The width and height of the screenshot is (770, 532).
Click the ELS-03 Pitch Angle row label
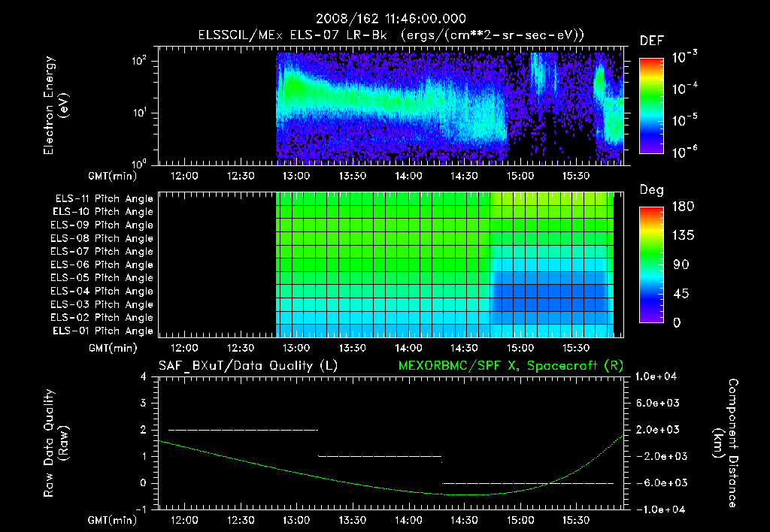(x=102, y=304)
